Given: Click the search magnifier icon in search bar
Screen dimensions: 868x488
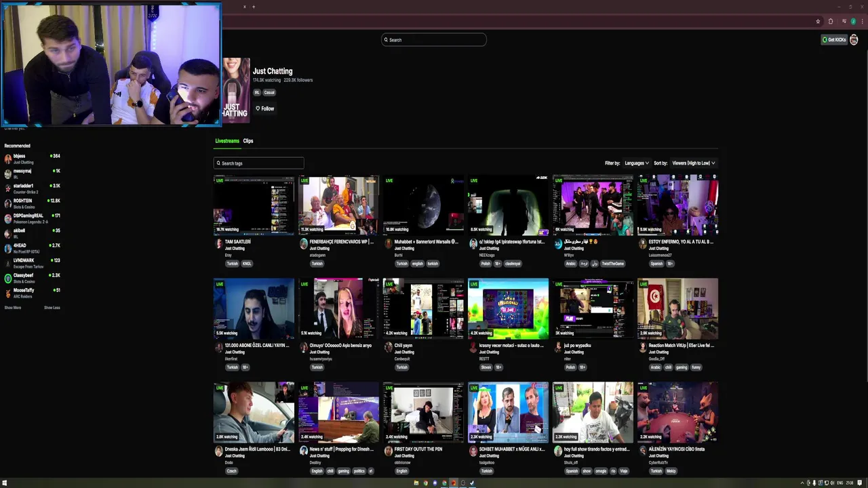Looking at the screenshot, I should [x=386, y=40].
